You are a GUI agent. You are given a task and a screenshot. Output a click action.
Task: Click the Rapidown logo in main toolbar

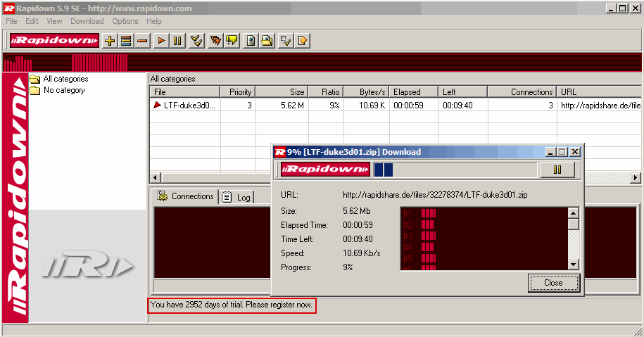click(x=55, y=40)
